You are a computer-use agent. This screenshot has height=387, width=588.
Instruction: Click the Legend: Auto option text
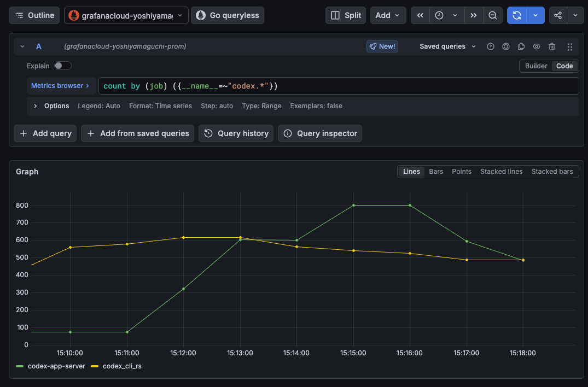(99, 106)
